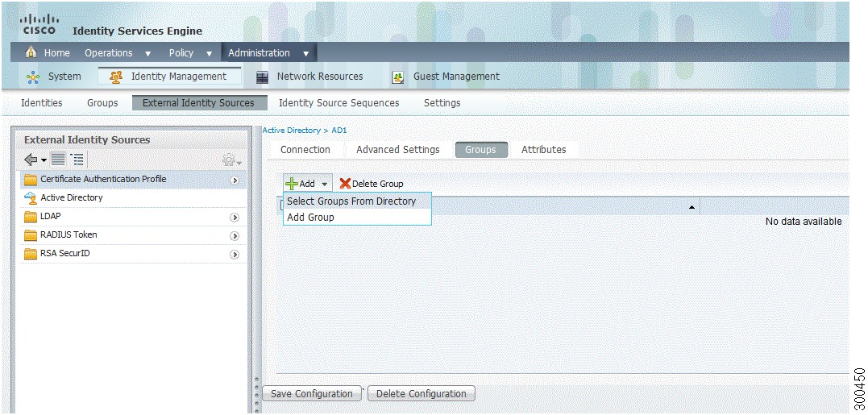This screenshot has width=868, height=415.
Task: Click the back arrow in sources panel
Action: point(31,160)
